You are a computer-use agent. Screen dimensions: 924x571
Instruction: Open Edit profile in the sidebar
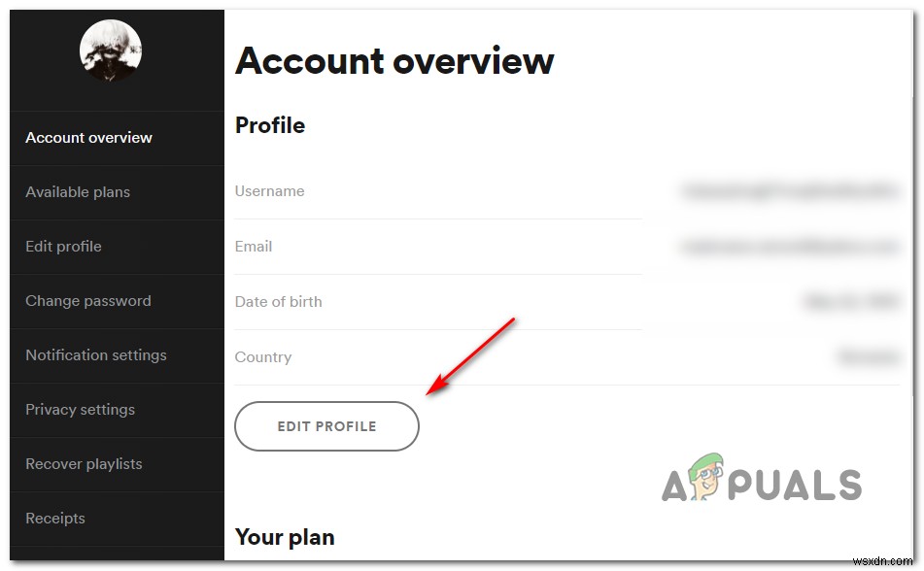coord(63,247)
